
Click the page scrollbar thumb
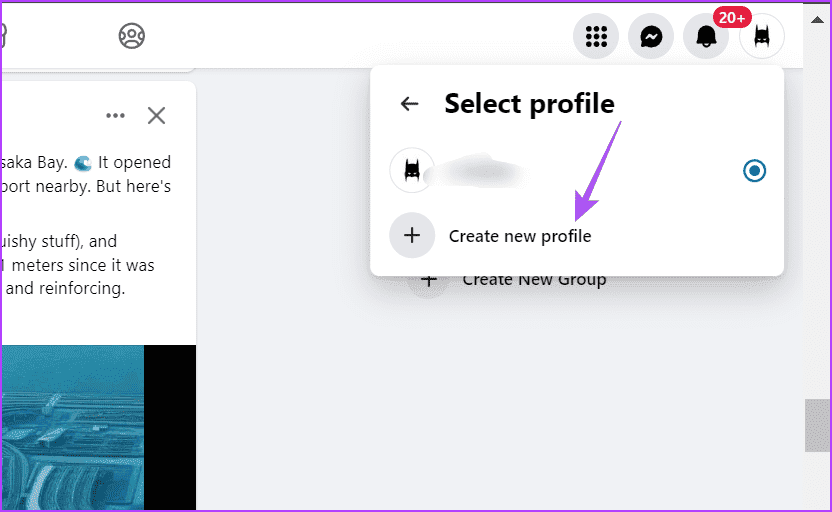pos(817,426)
